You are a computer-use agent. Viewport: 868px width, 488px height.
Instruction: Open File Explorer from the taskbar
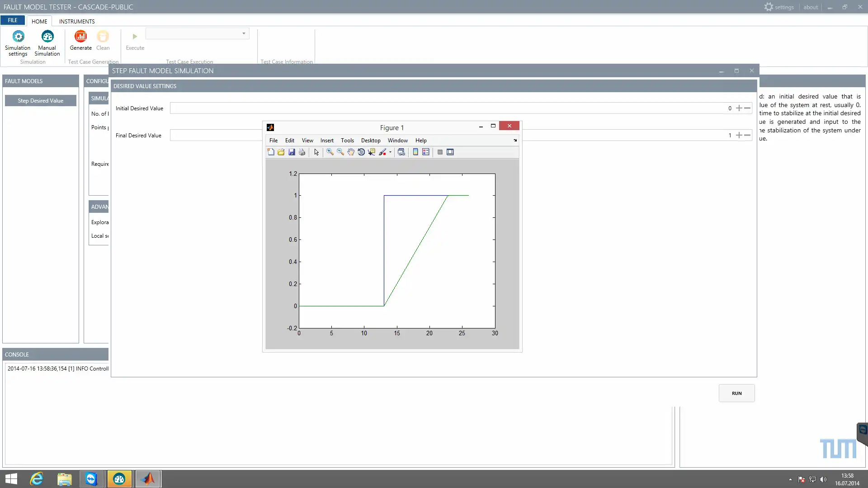[x=64, y=479]
